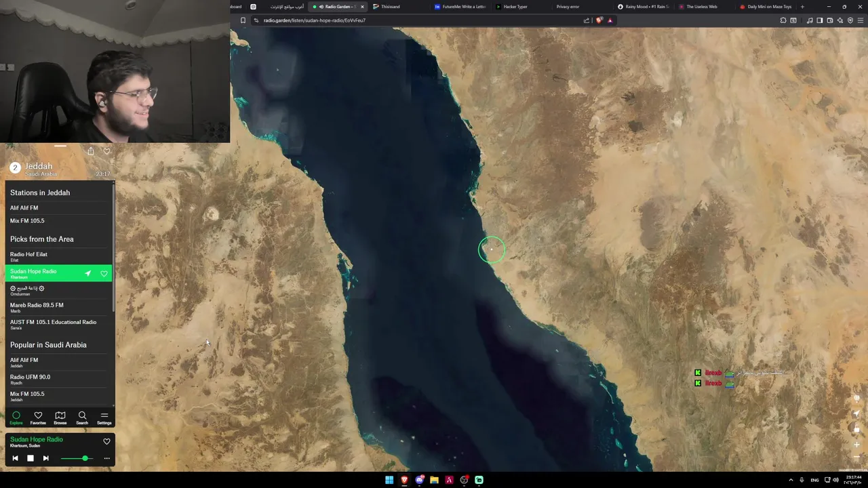
Task: Toggle browser sidebar panel
Action: (x=819, y=20)
